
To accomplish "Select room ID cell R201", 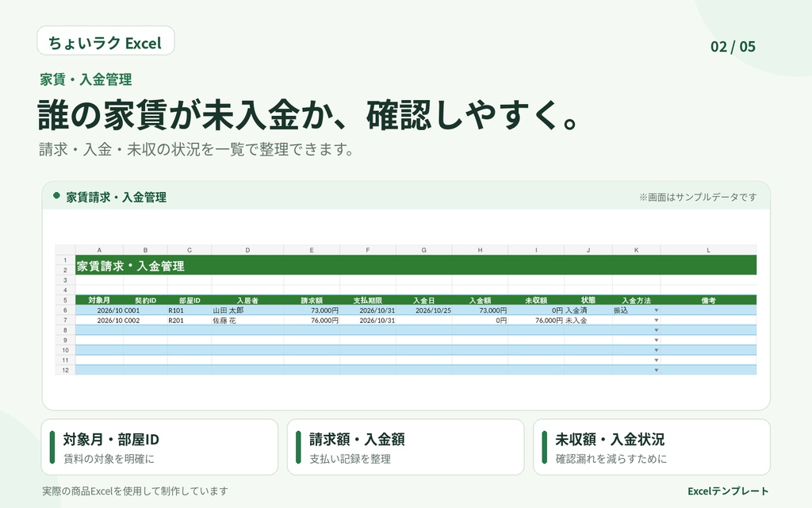I will (x=190, y=321).
